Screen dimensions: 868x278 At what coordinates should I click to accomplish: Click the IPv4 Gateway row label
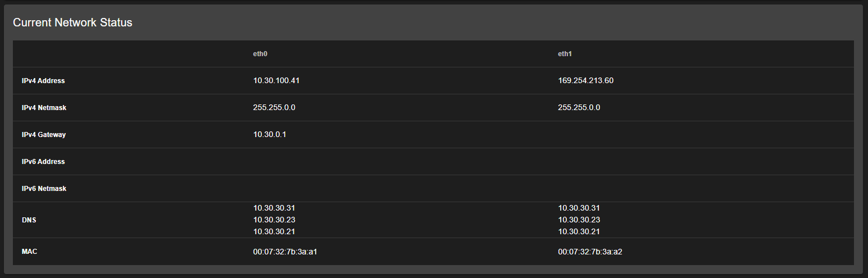click(x=44, y=135)
